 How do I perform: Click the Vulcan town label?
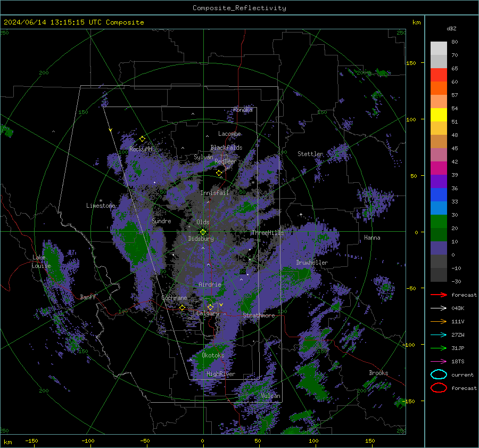(270, 396)
